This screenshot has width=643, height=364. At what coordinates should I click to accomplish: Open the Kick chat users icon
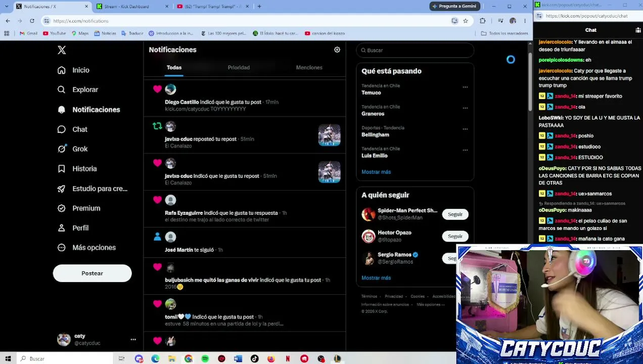click(638, 30)
